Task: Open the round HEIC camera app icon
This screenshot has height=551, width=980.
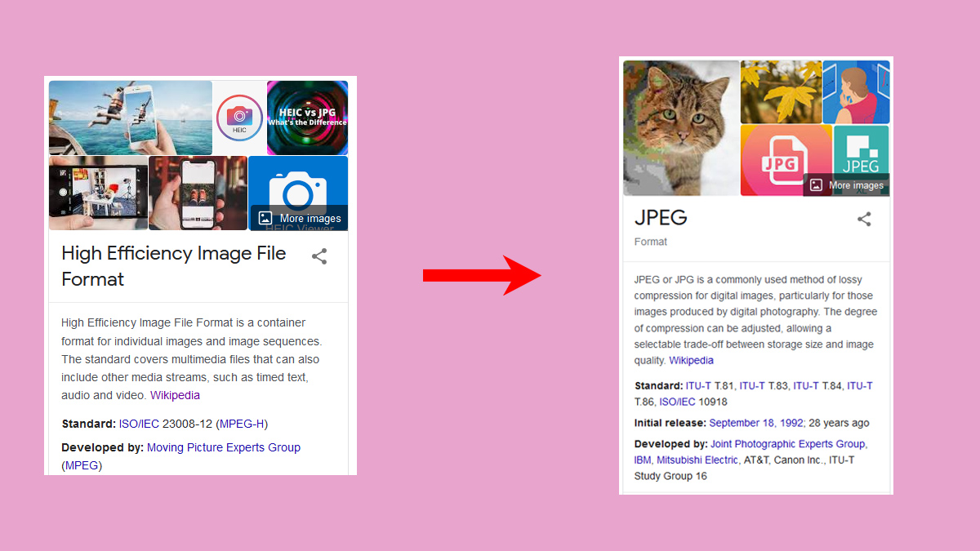Action: tap(238, 117)
